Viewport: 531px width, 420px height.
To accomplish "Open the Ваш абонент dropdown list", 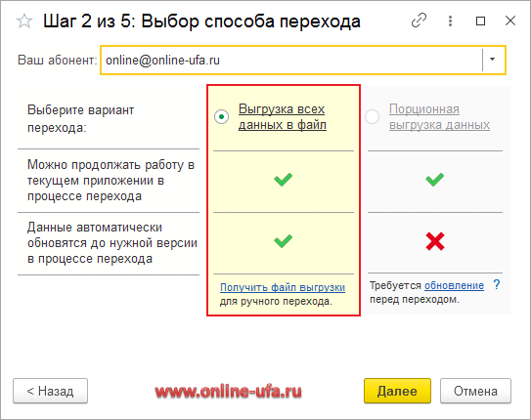I will pyautogui.click(x=493, y=60).
